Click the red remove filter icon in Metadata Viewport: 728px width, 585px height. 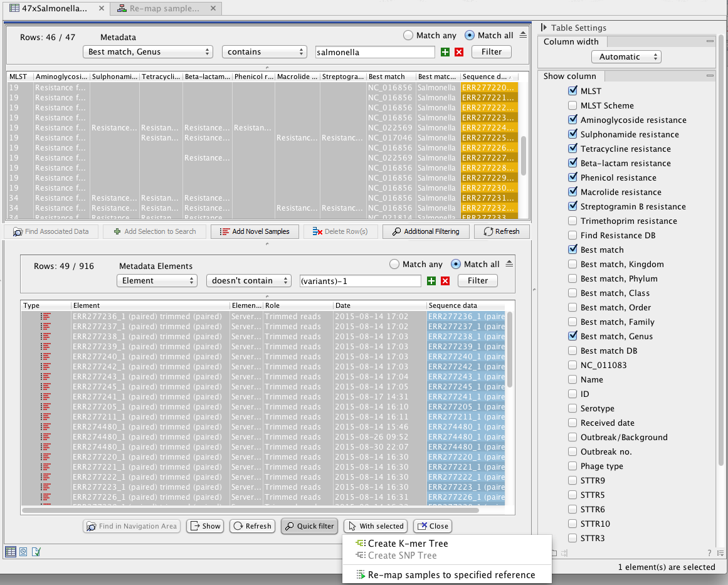[x=459, y=52]
